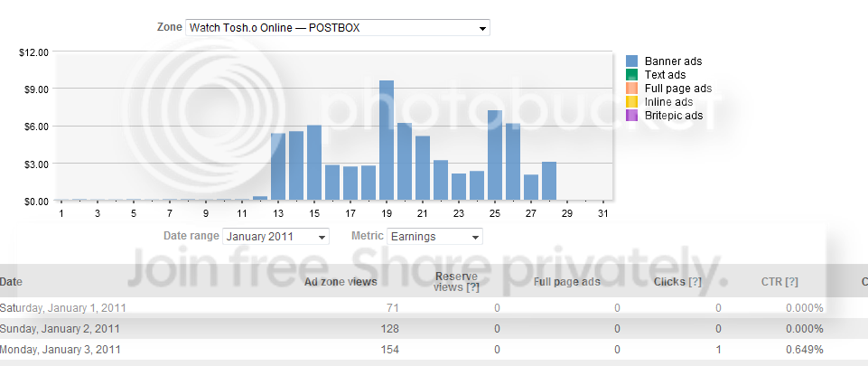Click the Britepic ads purple swatch
868x366 pixels.
pyautogui.click(x=632, y=116)
